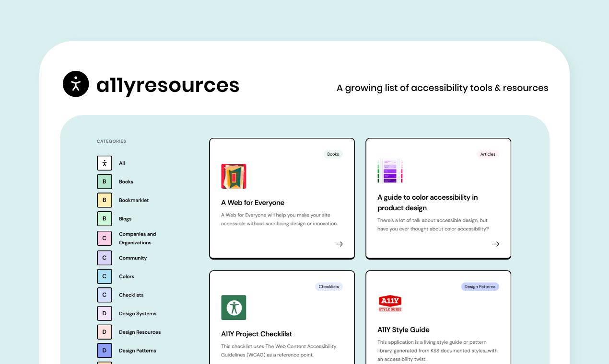Click description 'This checklist uses The Web Content Accessibility'
The width and height of the screenshot is (609, 364).
point(279,351)
